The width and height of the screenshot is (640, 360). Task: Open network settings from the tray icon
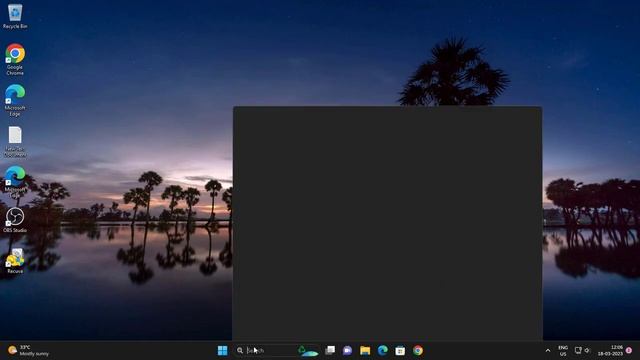coord(578,350)
